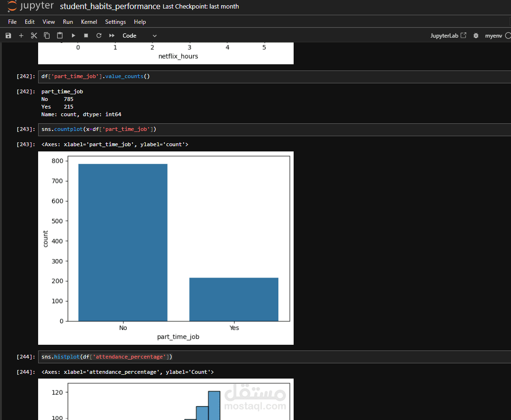Select the 'No 785' output line
This screenshot has width=511, height=420.
point(57,99)
